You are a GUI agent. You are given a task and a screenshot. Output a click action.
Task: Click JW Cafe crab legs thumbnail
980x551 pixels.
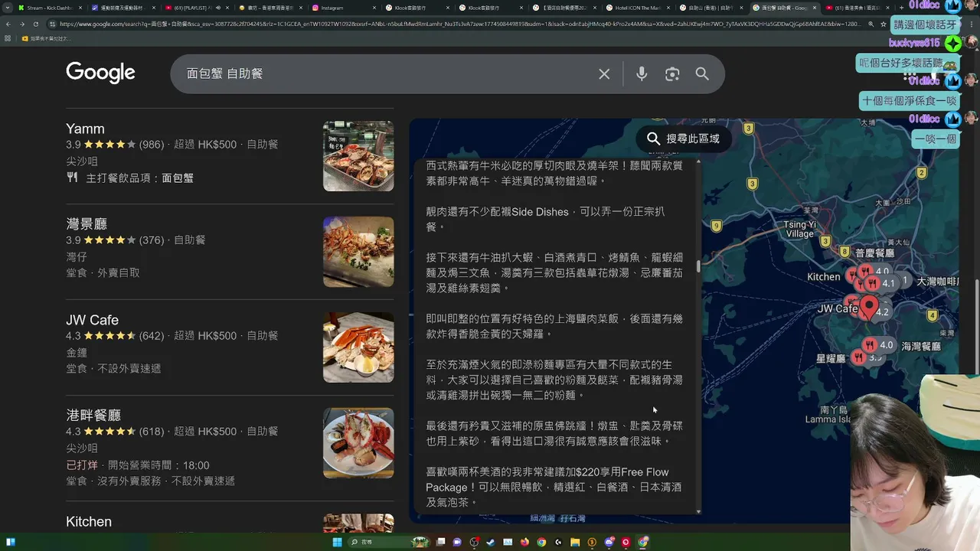[x=358, y=347]
